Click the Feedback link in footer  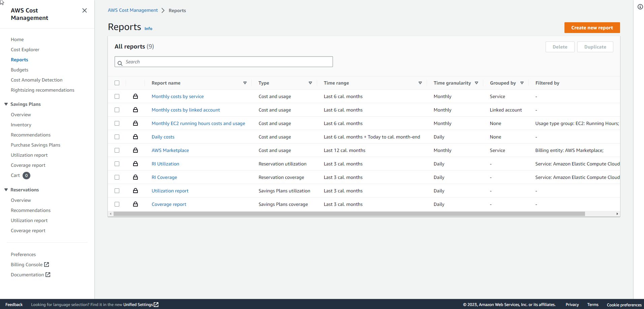coord(14,305)
